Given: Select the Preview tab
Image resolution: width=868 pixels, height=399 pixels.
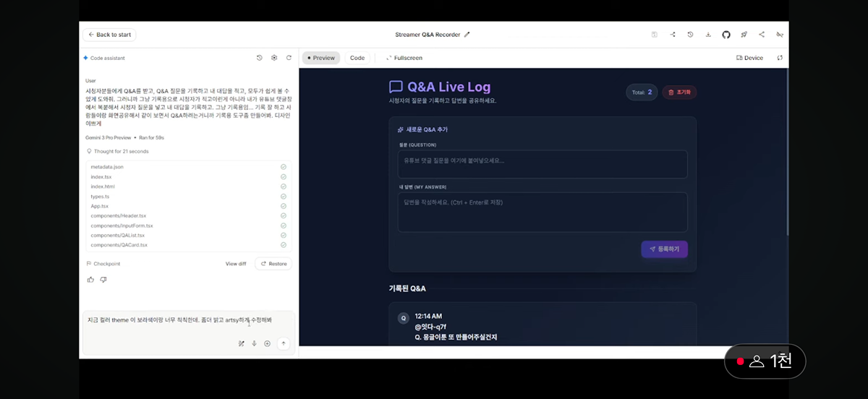Looking at the screenshot, I should pyautogui.click(x=320, y=58).
